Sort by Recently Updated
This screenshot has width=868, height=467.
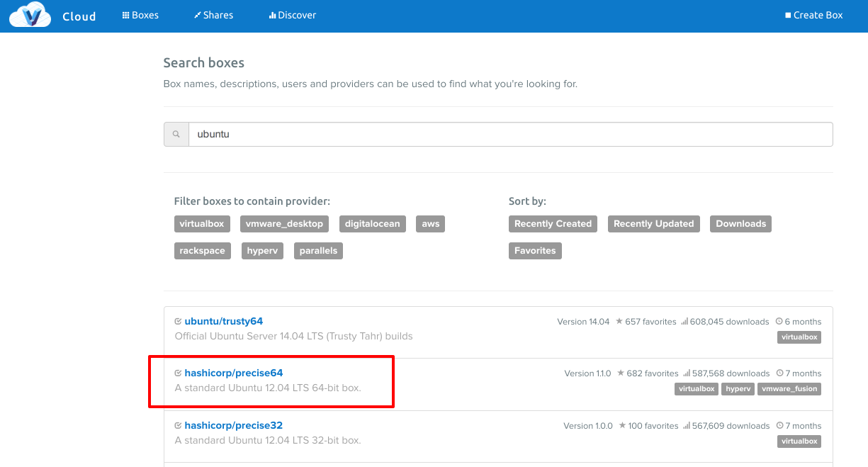654,224
